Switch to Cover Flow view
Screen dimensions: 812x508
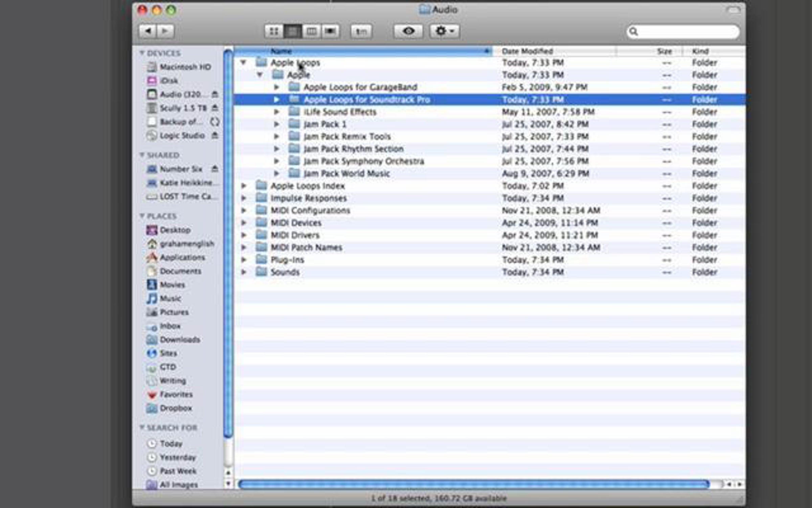click(331, 31)
